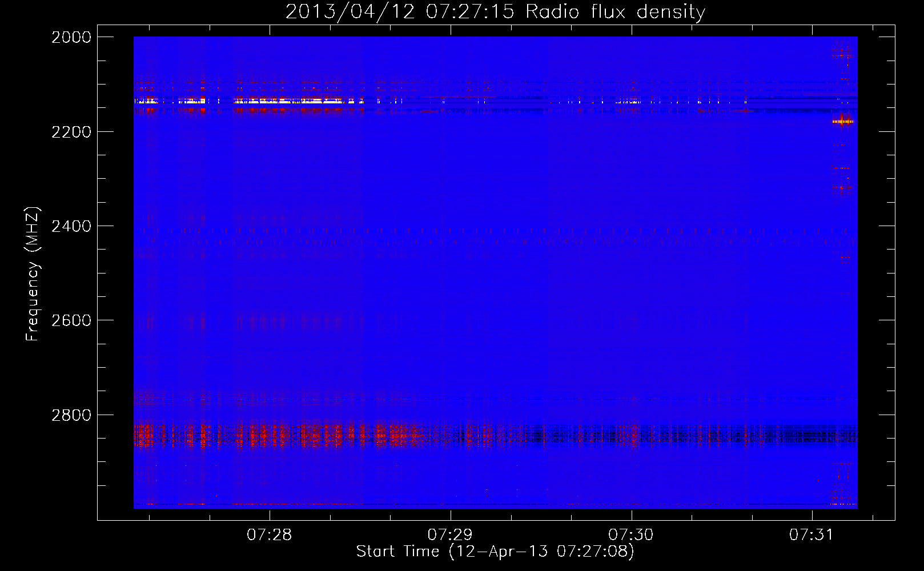This screenshot has height=571, width=924.
Task: Click the 07:31 time tick label
Action: pyautogui.click(x=812, y=534)
